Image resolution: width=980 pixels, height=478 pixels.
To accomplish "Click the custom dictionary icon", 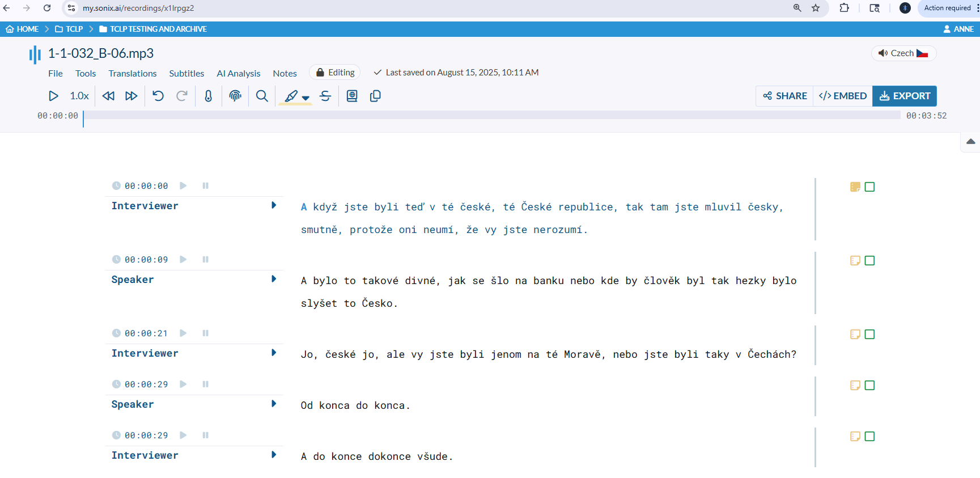I will [x=352, y=96].
